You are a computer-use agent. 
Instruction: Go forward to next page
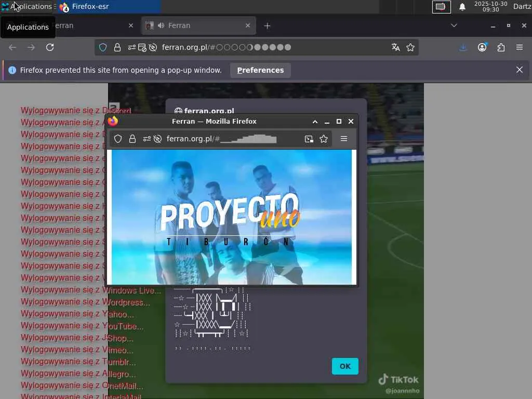(x=31, y=47)
